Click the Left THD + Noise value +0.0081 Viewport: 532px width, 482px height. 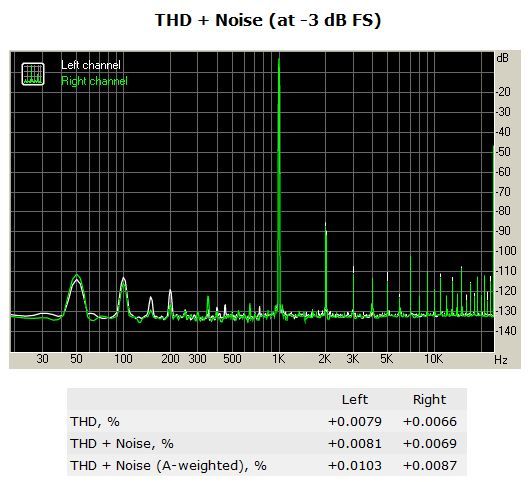(355, 443)
